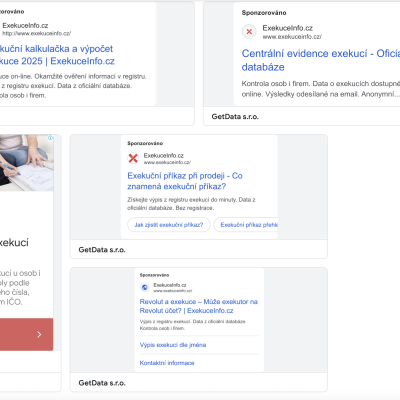This screenshot has width=400, height=400.
Task: Click AdChoices icon on the photo ad
Action: point(50,138)
